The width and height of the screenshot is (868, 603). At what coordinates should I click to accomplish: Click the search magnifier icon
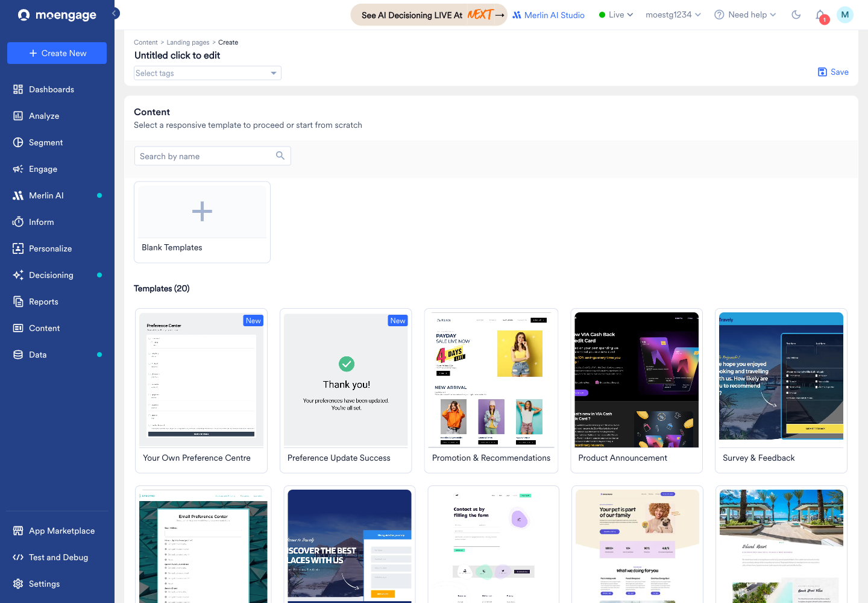coord(280,156)
